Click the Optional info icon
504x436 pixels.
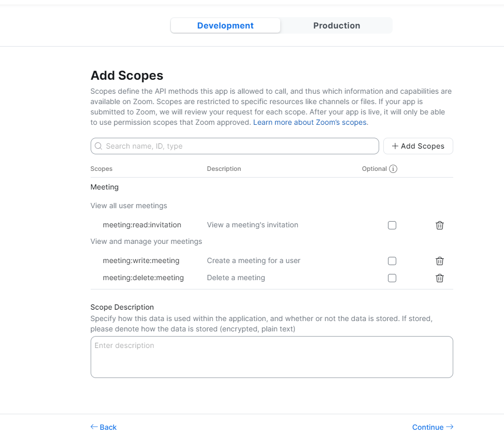393,169
